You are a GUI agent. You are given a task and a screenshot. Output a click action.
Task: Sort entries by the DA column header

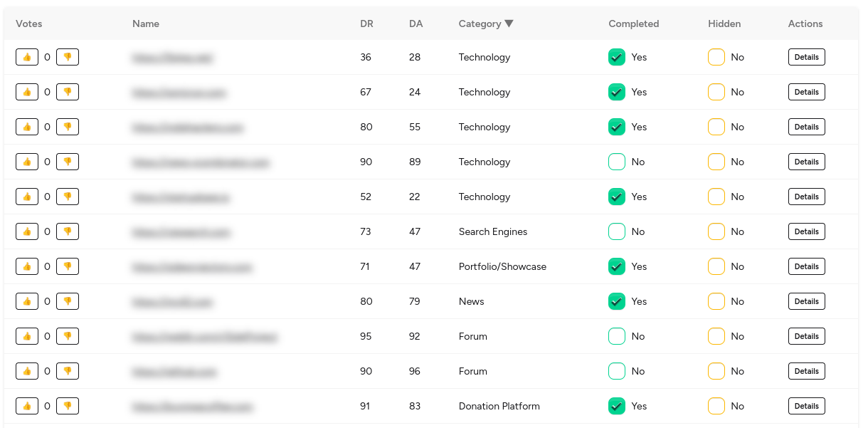(x=415, y=24)
